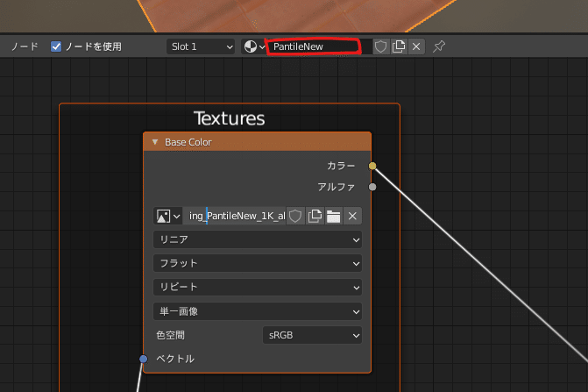The height and width of the screenshot is (392, 588).
Task: Unlink the PantileNew material
Action: point(416,46)
